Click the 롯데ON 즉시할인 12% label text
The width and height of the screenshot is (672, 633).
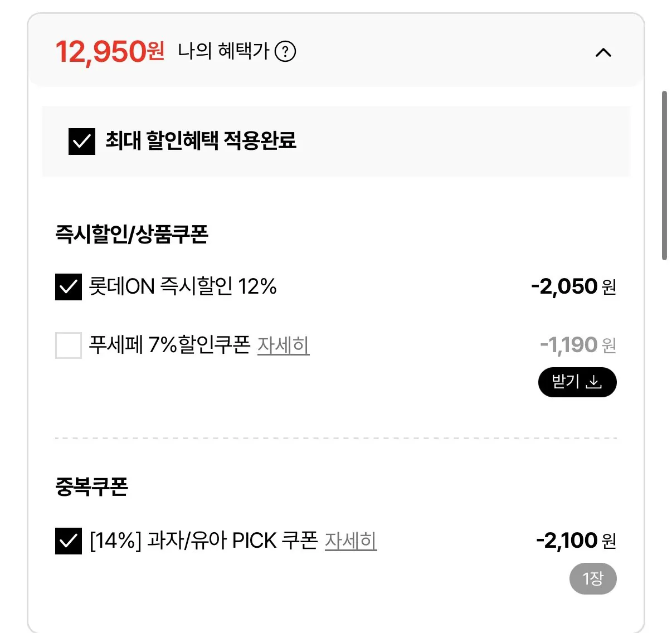pyautogui.click(x=183, y=287)
